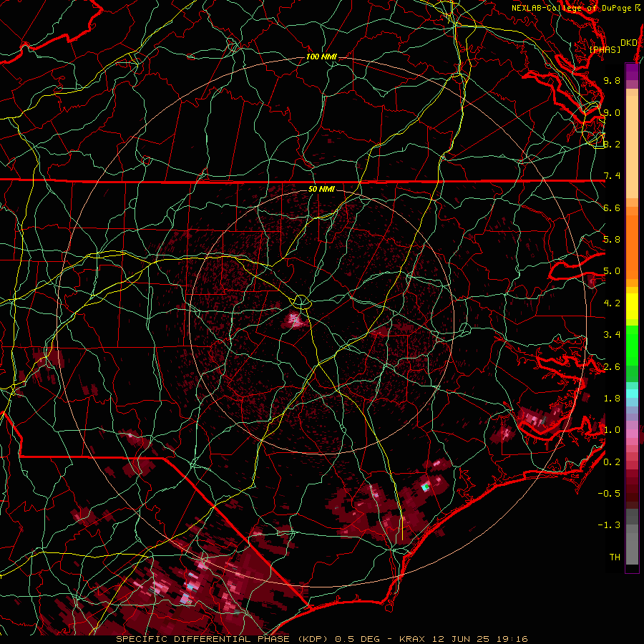
Task: Click the 6.6 color scale value
Action: (612, 208)
